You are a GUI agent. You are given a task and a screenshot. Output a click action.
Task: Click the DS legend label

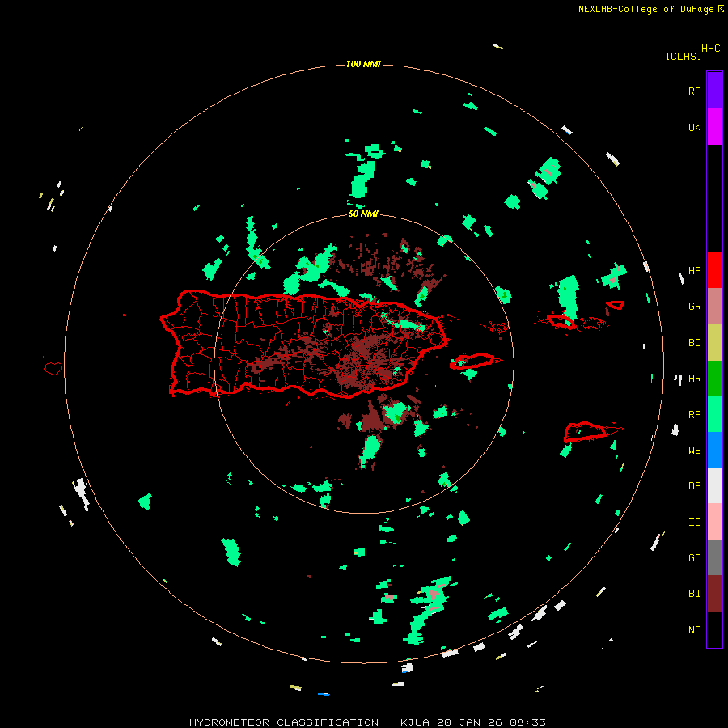[x=694, y=485]
